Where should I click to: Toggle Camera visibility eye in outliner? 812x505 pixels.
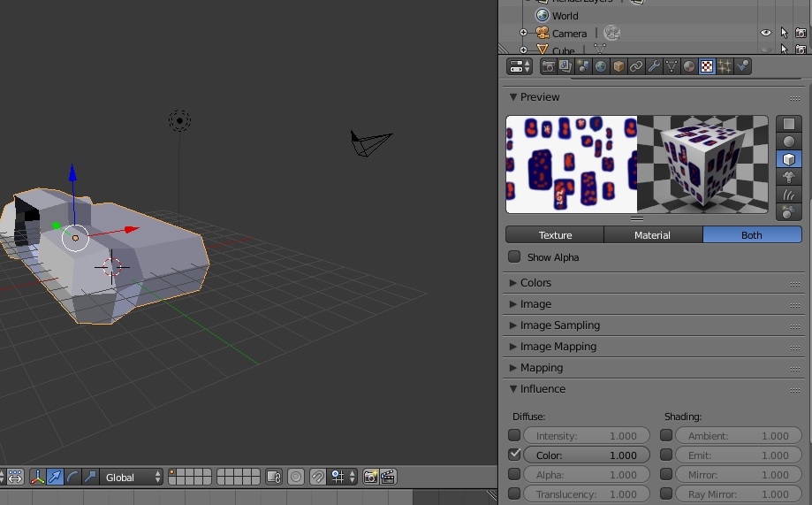(x=766, y=34)
